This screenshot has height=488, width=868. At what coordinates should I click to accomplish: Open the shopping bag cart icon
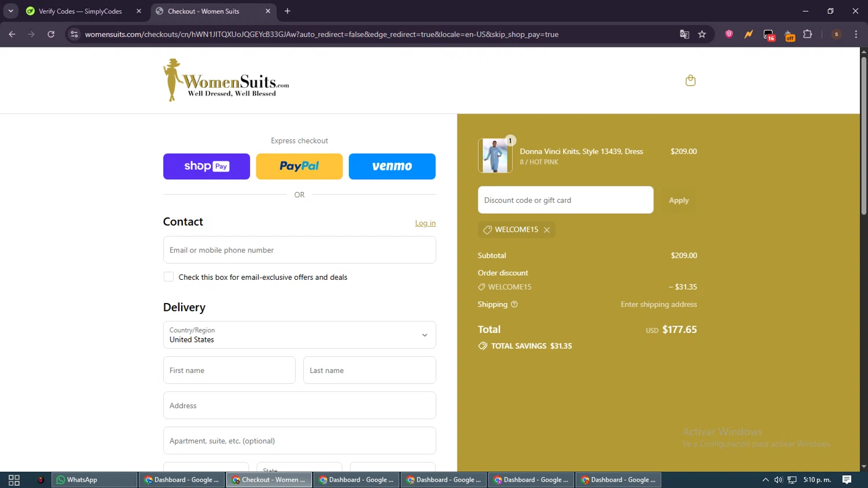pyautogui.click(x=690, y=80)
